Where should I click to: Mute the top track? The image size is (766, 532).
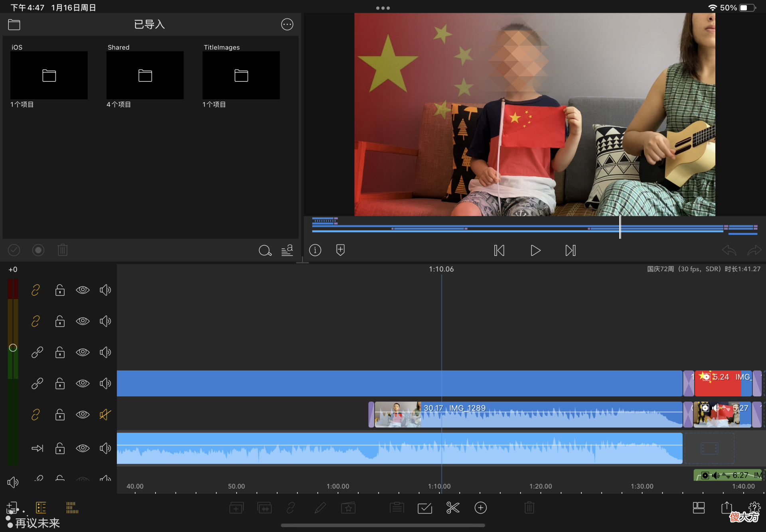pos(105,290)
